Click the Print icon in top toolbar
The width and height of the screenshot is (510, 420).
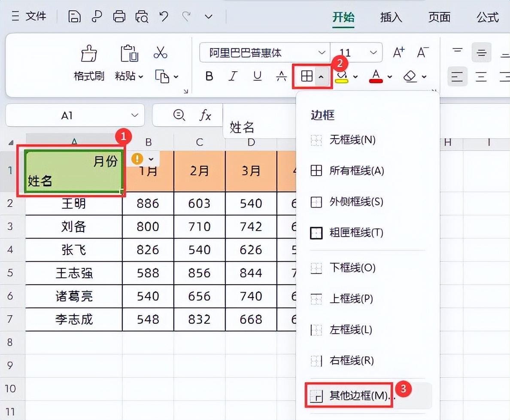tap(119, 17)
